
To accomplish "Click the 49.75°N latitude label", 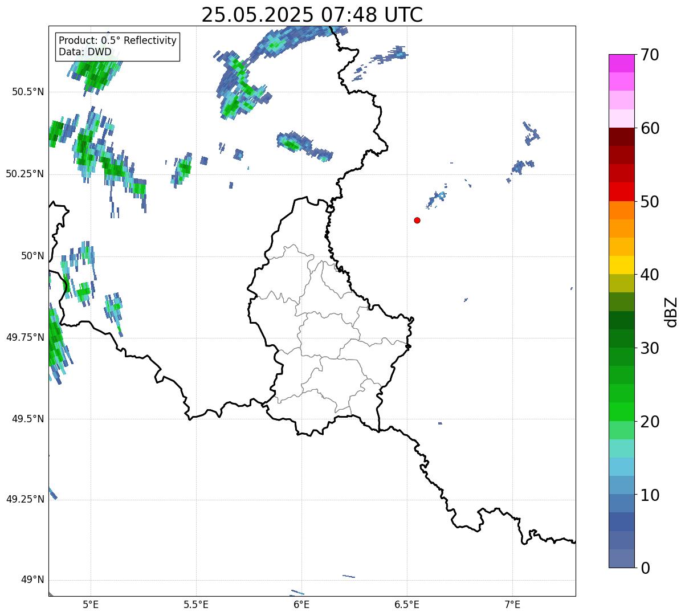I will [x=25, y=337].
